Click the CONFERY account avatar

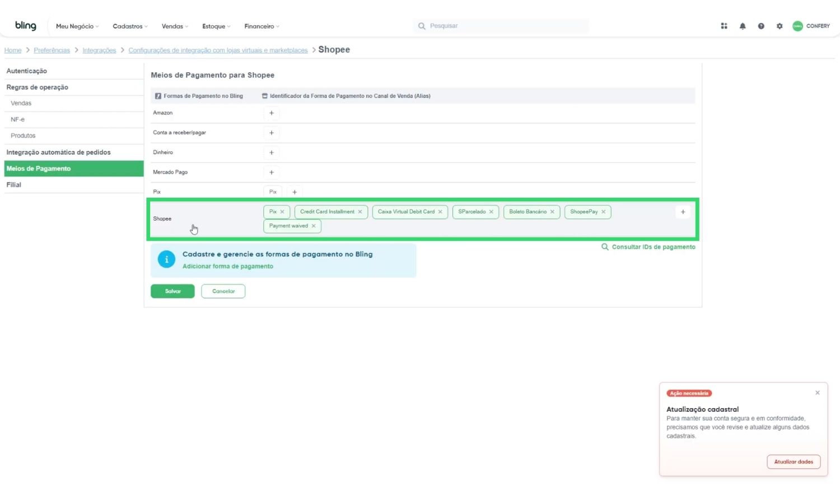797,26
